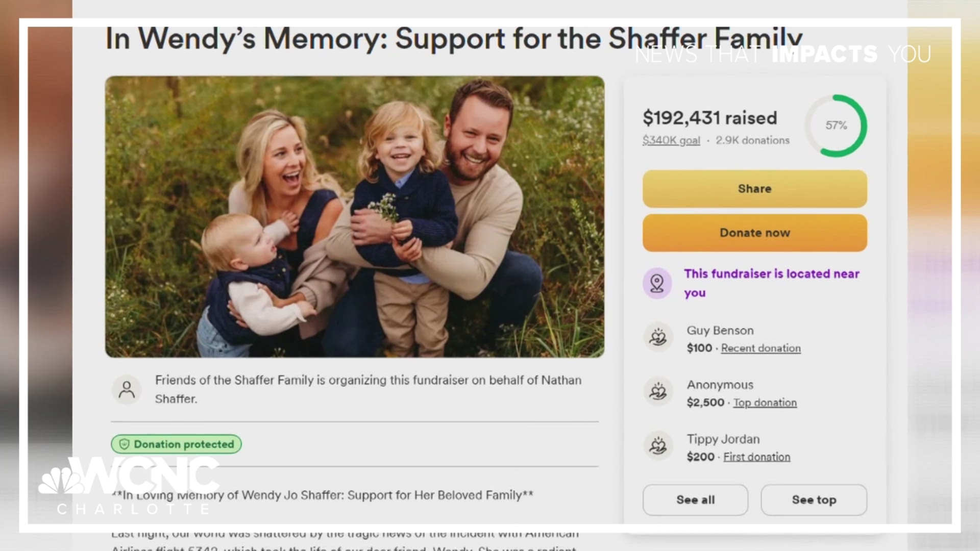Click the fundraiser title heading

454,39
